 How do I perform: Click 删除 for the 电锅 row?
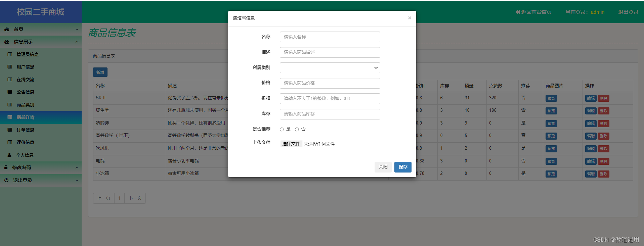(604, 161)
